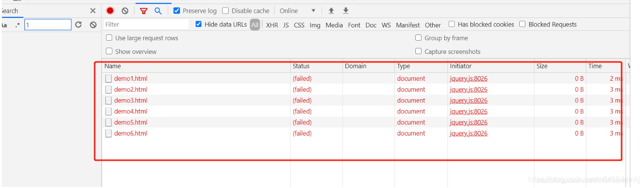644x188 pixels.
Task: Click the import HAR upload arrow
Action: [x=331, y=10]
